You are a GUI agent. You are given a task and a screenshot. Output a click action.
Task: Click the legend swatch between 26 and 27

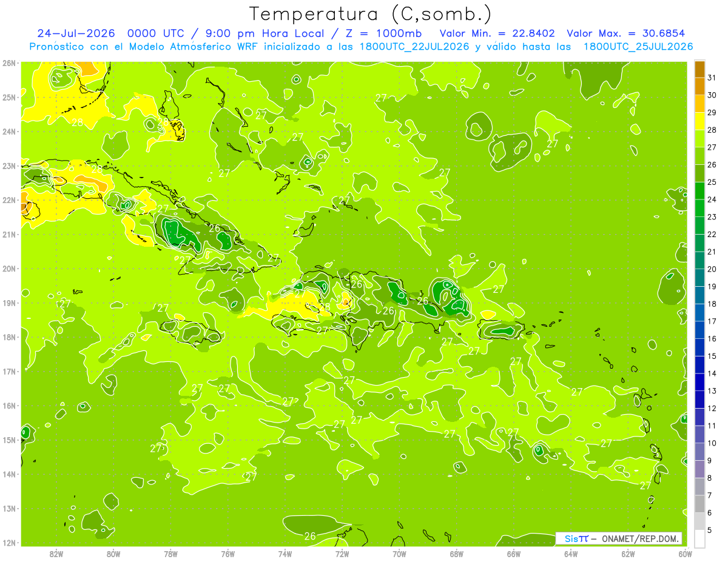pos(699,156)
